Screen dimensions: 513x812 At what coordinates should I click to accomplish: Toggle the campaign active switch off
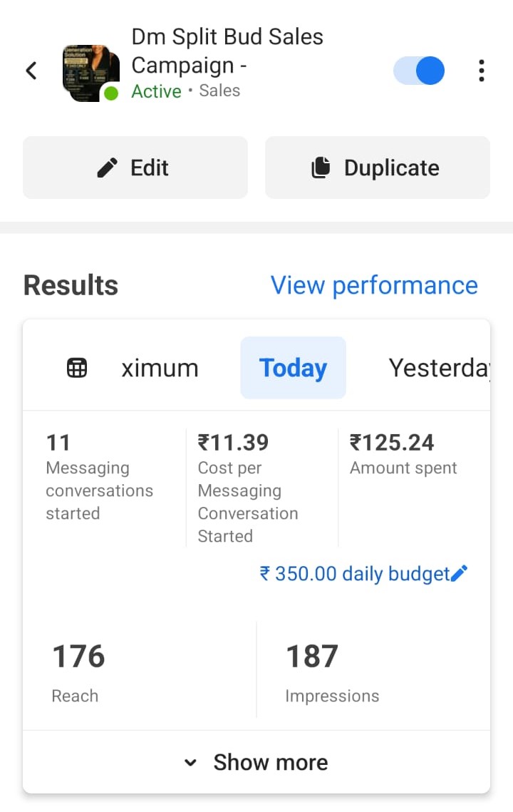pos(419,71)
